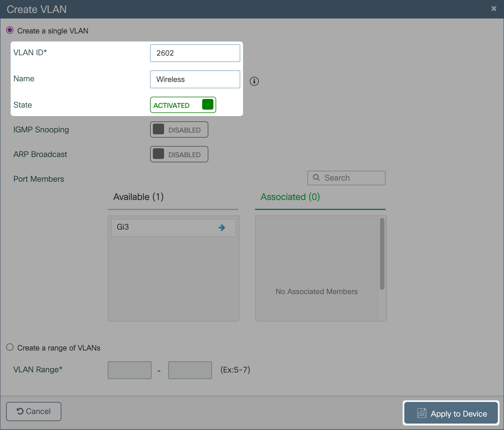Click the info icon beside Name field
This screenshot has width=504, height=430.
pyautogui.click(x=254, y=81)
